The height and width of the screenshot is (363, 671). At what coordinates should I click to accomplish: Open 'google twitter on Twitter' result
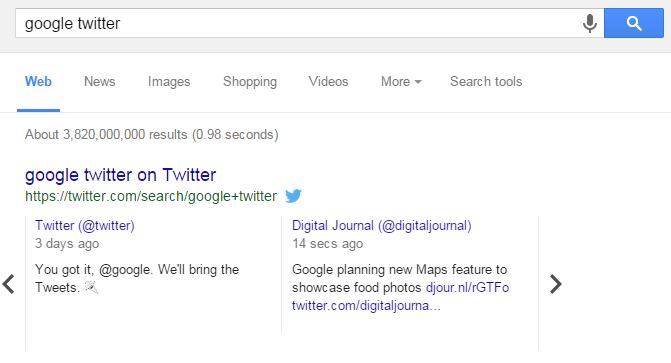click(x=120, y=175)
